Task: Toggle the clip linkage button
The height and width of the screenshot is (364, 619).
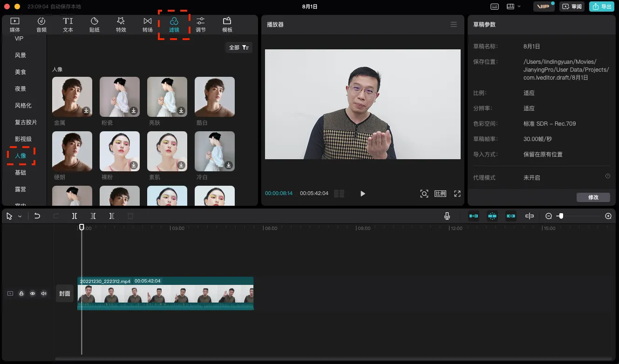Action: click(x=511, y=216)
